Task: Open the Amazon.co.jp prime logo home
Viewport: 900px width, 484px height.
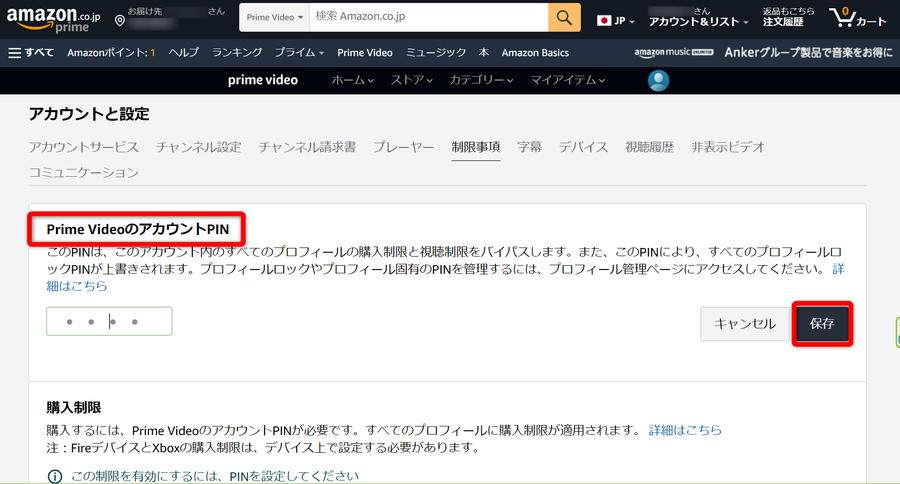Action: tap(53, 19)
